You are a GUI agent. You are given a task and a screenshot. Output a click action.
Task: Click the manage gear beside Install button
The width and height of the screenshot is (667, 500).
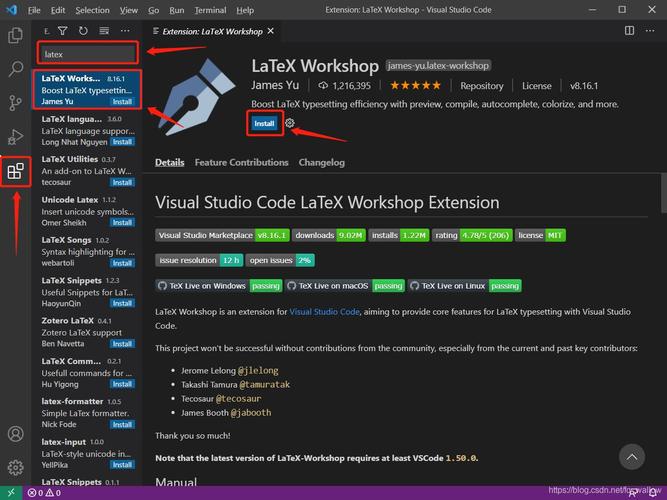pyautogui.click(x=290, y=123)
